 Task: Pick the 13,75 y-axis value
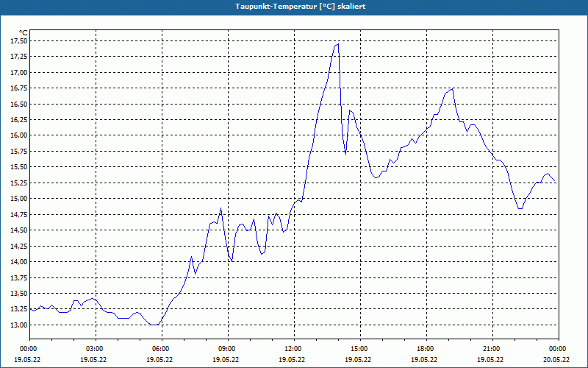(20, 277)
